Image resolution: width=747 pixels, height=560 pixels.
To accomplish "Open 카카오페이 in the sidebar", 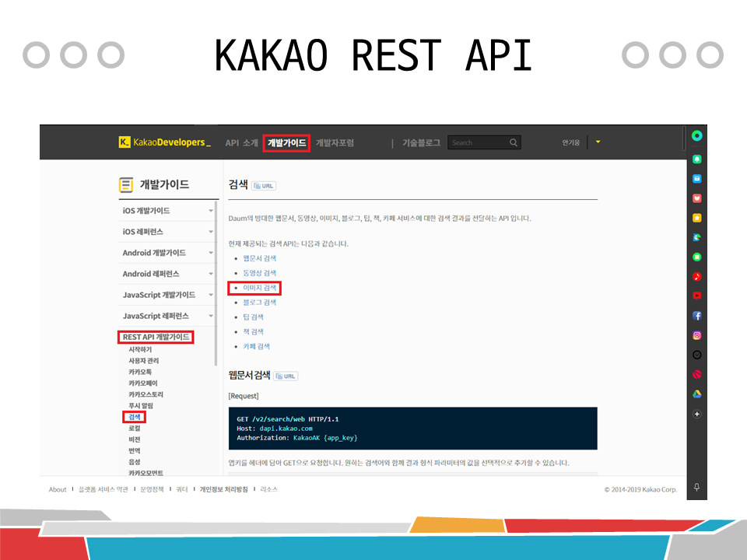I will (143, 383).
